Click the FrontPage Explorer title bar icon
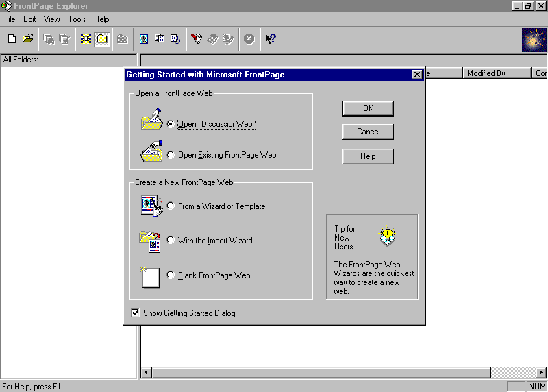 click(7, 6)
